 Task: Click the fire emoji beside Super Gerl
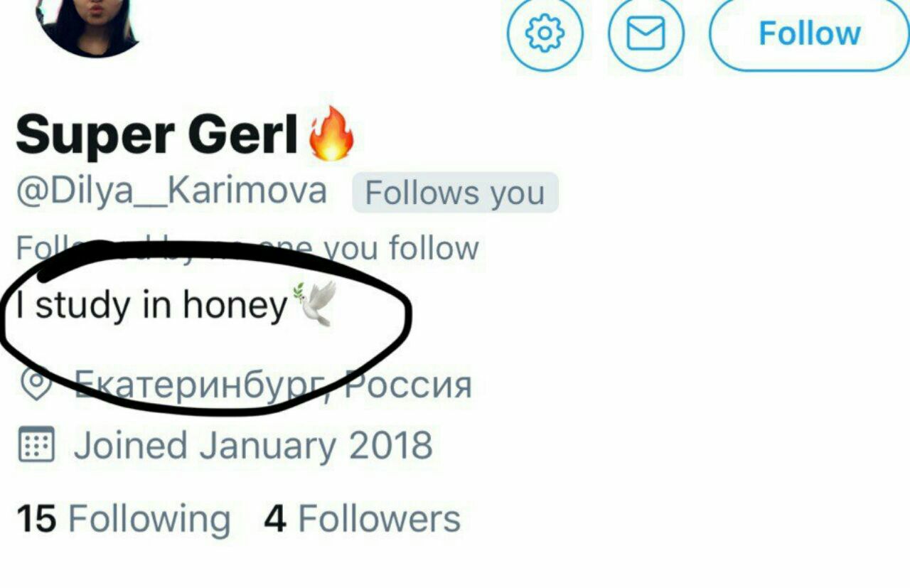331,133
